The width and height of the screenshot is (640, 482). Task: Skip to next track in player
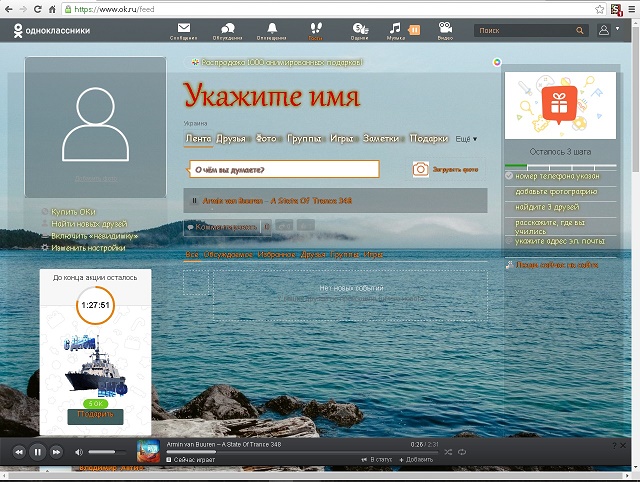coord(56,452)
